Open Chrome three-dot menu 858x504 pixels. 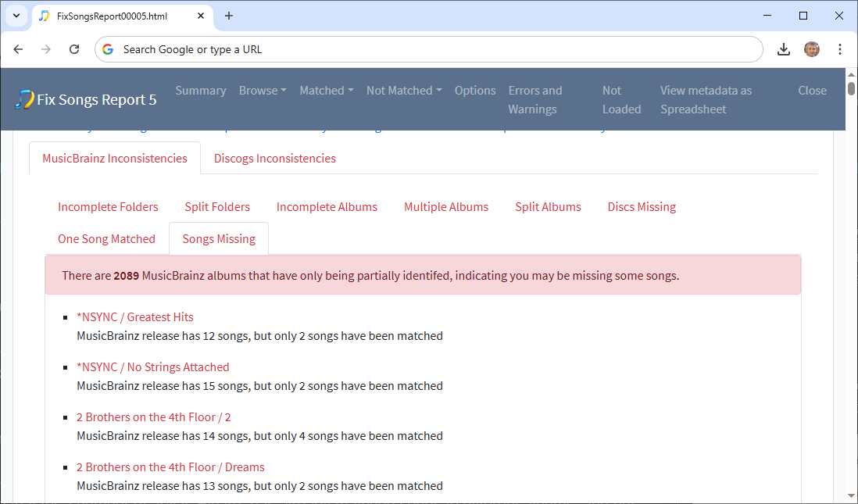[840, 49]
